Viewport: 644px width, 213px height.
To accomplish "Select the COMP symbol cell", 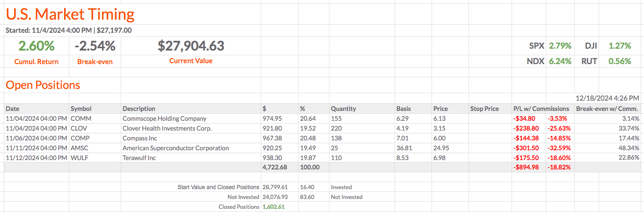I will (80, 138).
